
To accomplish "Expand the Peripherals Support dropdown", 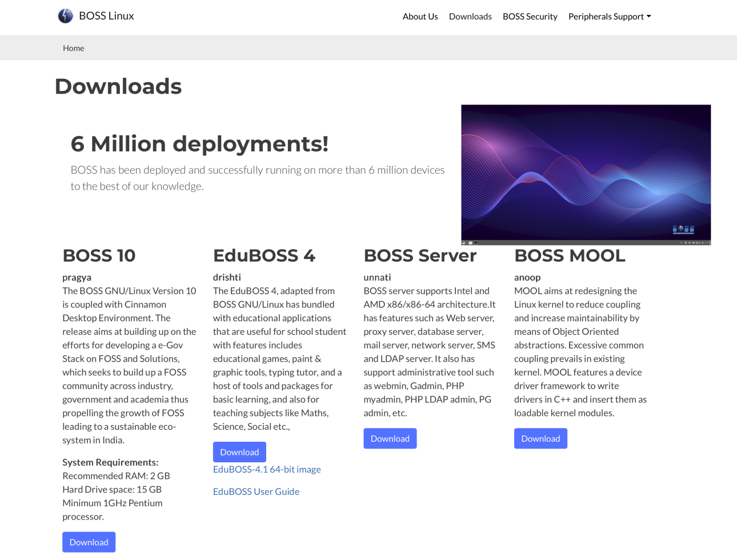I will (x=610, y=17).
